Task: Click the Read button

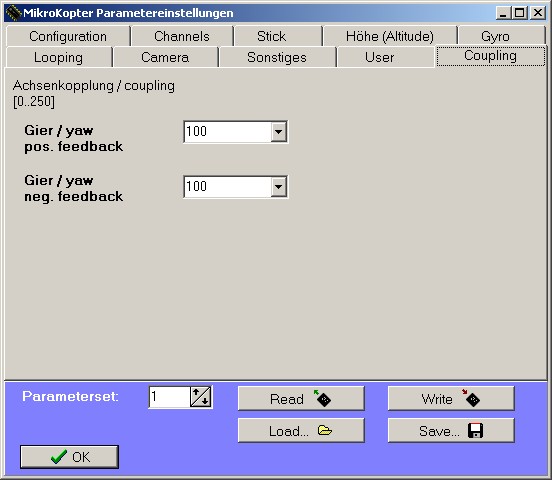Action: [x=301, y=399]
